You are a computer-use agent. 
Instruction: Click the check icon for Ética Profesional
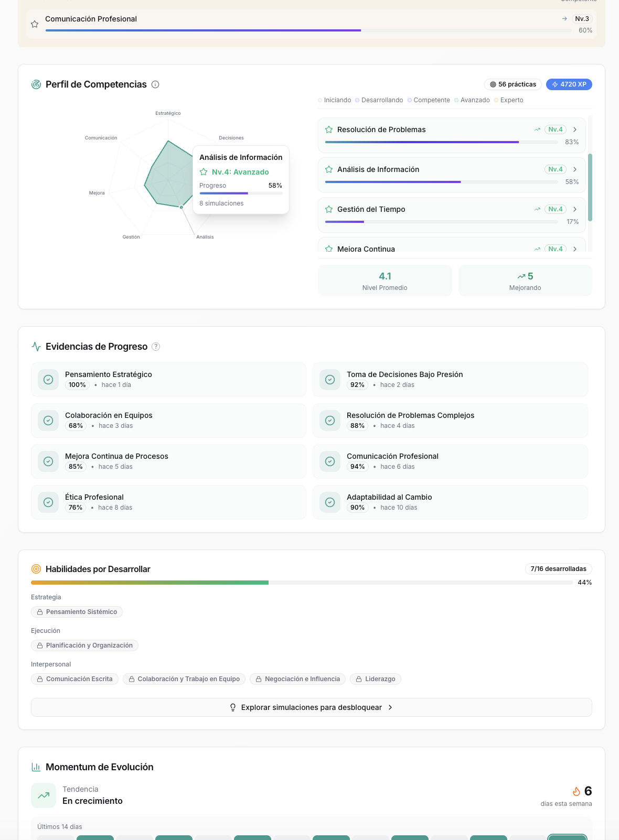tap(48, 502)
